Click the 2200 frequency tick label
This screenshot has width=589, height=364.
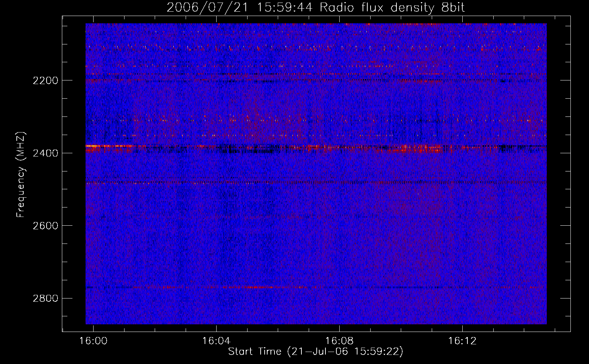pyautogui.click(x=46, y=80)
